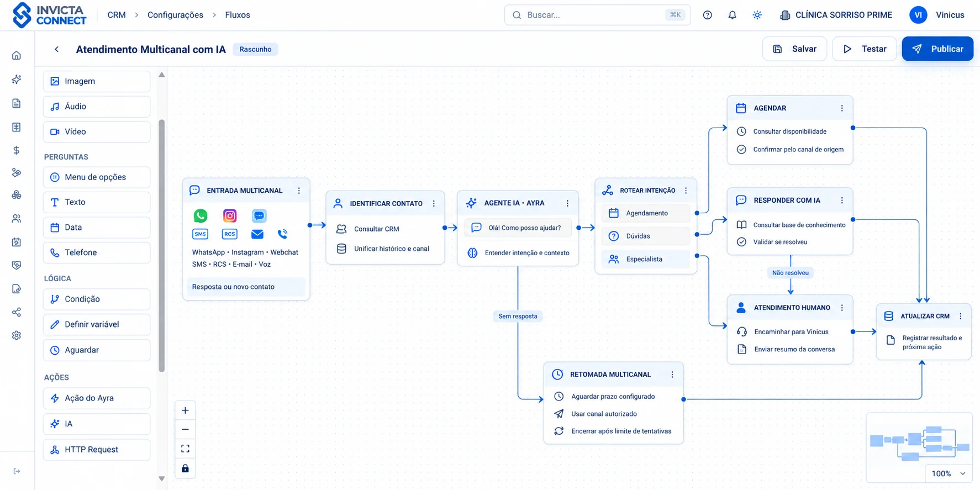This screenshot has height=490, width=980.
Task: Toggle canvas lock icon
Action: tap(185, 468)
